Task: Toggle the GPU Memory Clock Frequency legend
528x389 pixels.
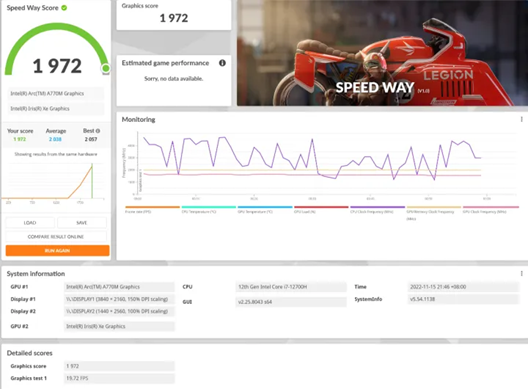Action: coord(434,213)
